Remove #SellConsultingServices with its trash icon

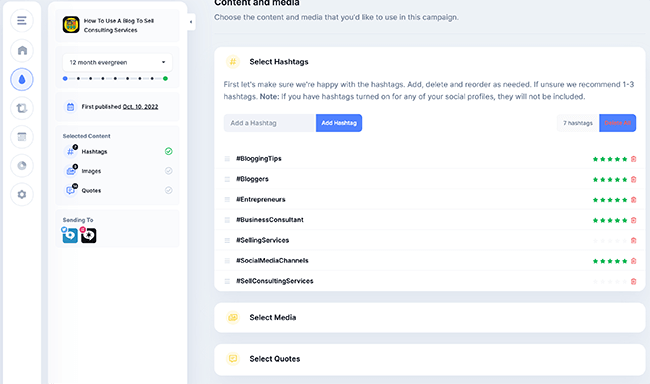(x=633, y=281)
